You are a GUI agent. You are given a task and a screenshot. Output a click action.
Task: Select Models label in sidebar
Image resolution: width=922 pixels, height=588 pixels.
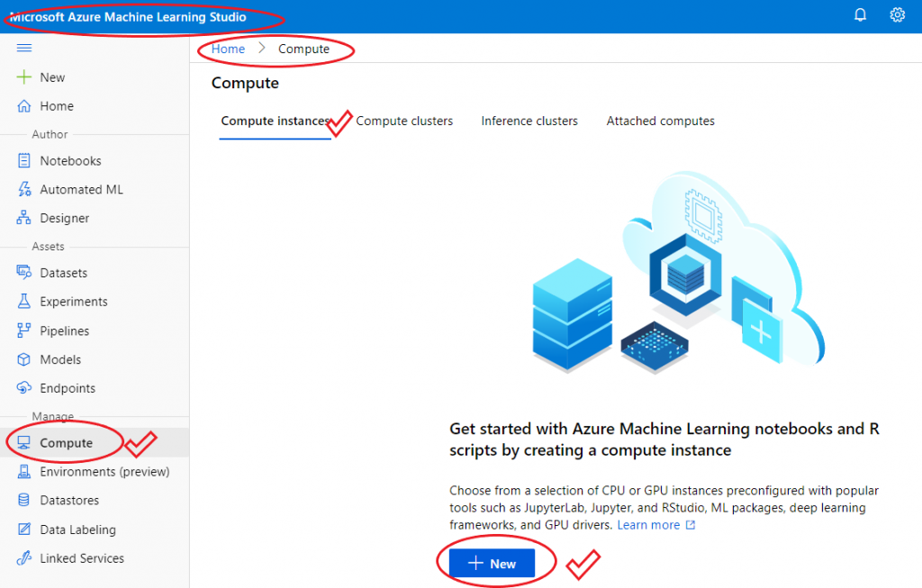pos(60,359)
